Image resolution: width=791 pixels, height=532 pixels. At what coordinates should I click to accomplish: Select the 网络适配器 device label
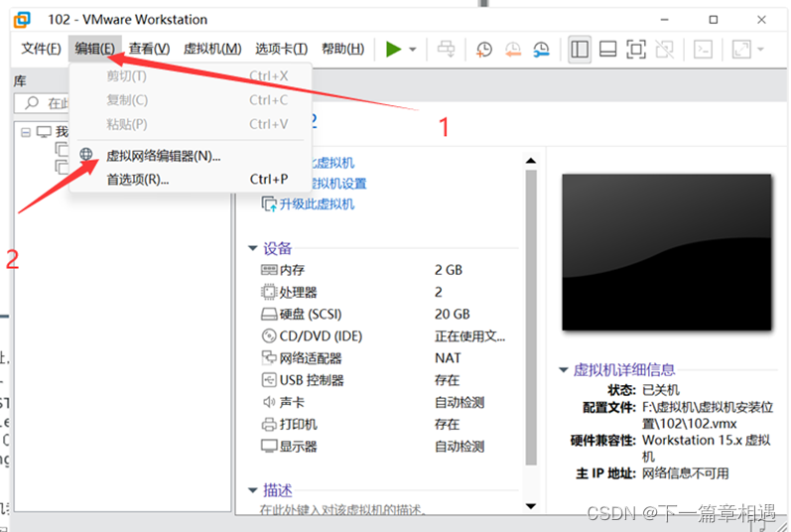click(x=311, y=358)
